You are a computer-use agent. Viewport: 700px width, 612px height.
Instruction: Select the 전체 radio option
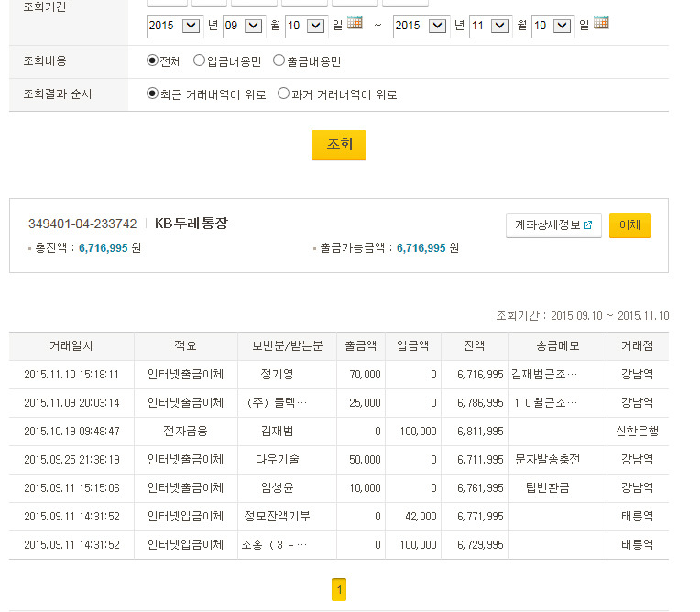coord(153,61)
